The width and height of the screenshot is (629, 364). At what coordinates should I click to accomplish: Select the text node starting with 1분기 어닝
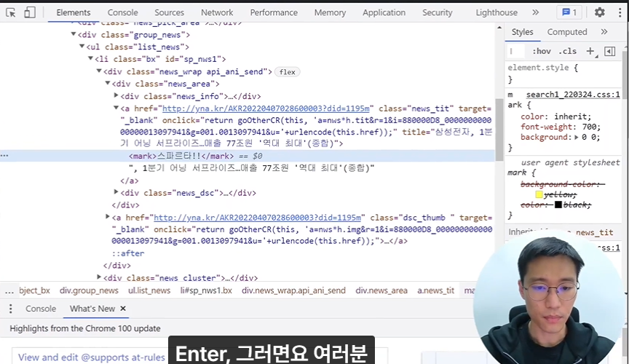(x=251, y=168)
